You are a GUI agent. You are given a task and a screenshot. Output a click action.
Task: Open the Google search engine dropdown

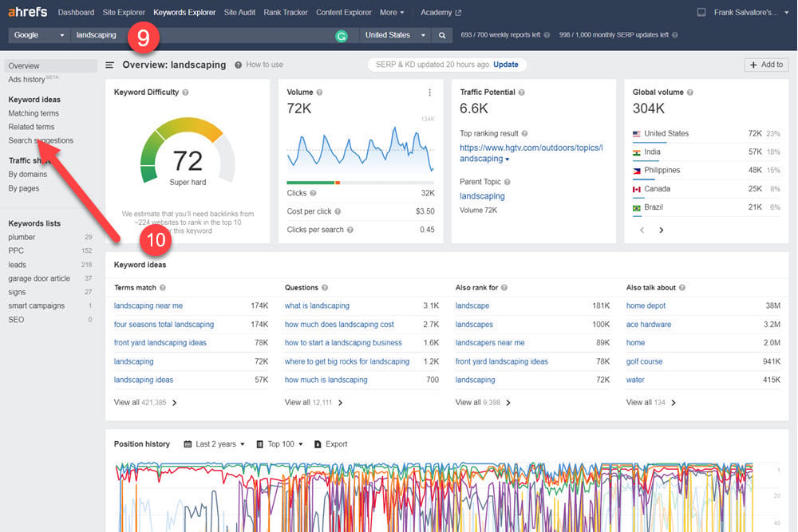[x=38, y=35]
